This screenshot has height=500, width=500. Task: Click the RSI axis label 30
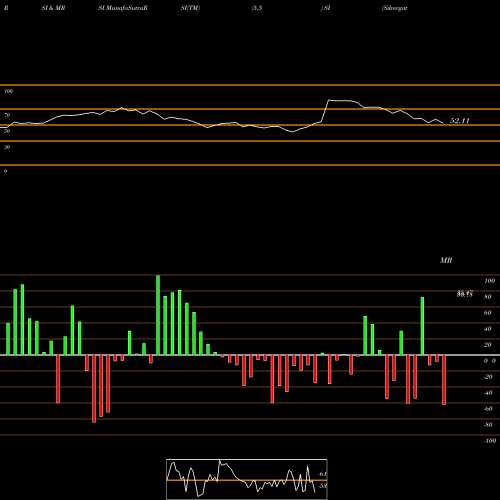pyautogui.click(x=7, y=147)
